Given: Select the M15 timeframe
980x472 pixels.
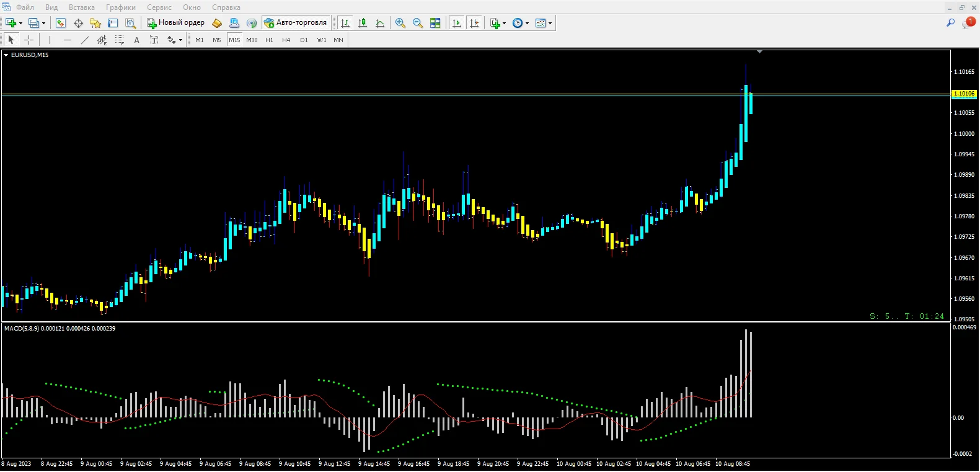Looking at the screenshot, I should pyautogui.click(x=234, y=40).
